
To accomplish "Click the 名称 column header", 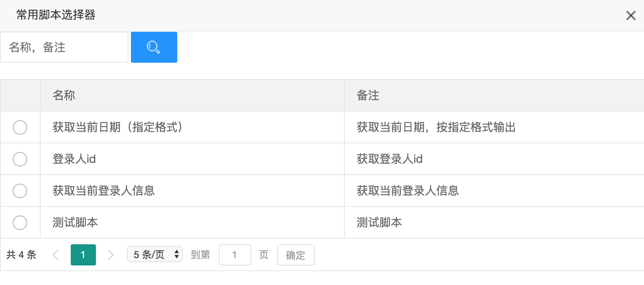I will [64, 95].
